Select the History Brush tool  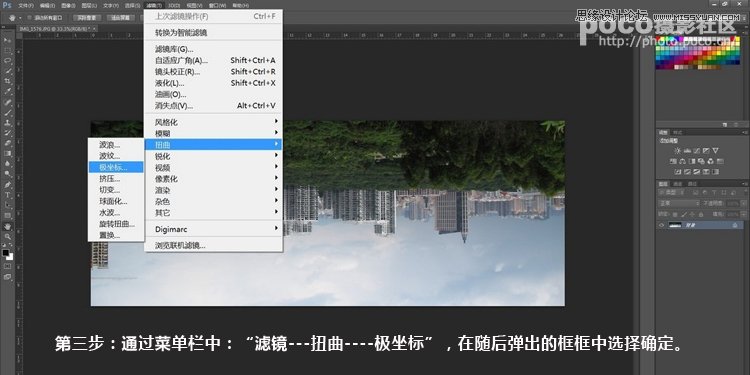pos(8,133)
